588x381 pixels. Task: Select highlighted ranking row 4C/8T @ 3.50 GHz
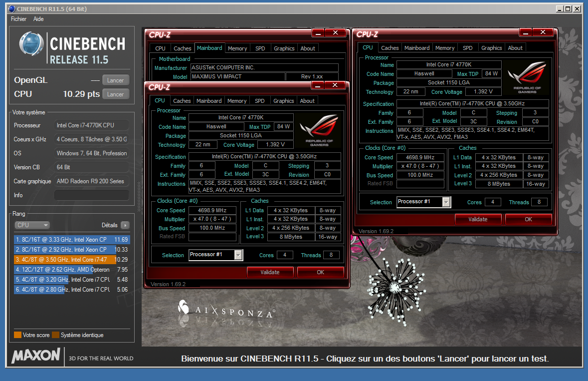71,259
